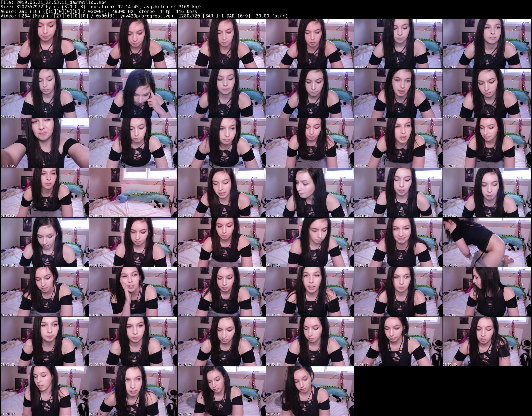Viewport: 532px width, 416px height.
Task: Choose the 00:57:45 preview frame
Action: point(221,193)
